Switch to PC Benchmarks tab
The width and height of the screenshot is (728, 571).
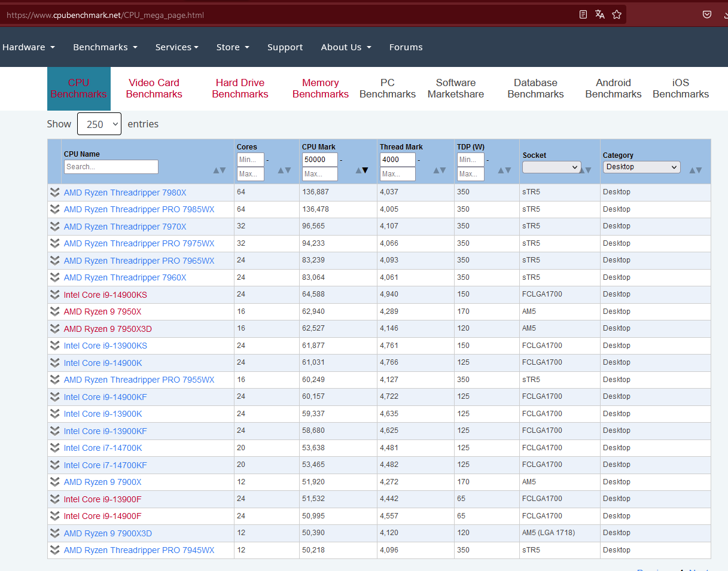(x=388, y=88)
